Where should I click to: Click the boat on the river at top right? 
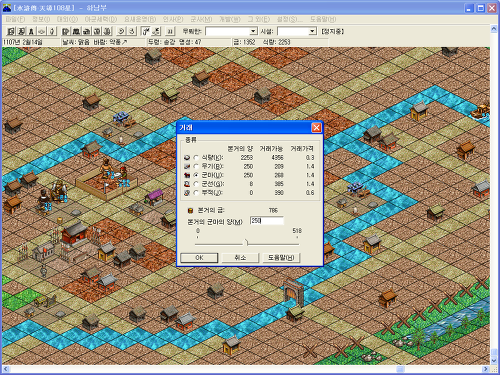click(480, 111)
